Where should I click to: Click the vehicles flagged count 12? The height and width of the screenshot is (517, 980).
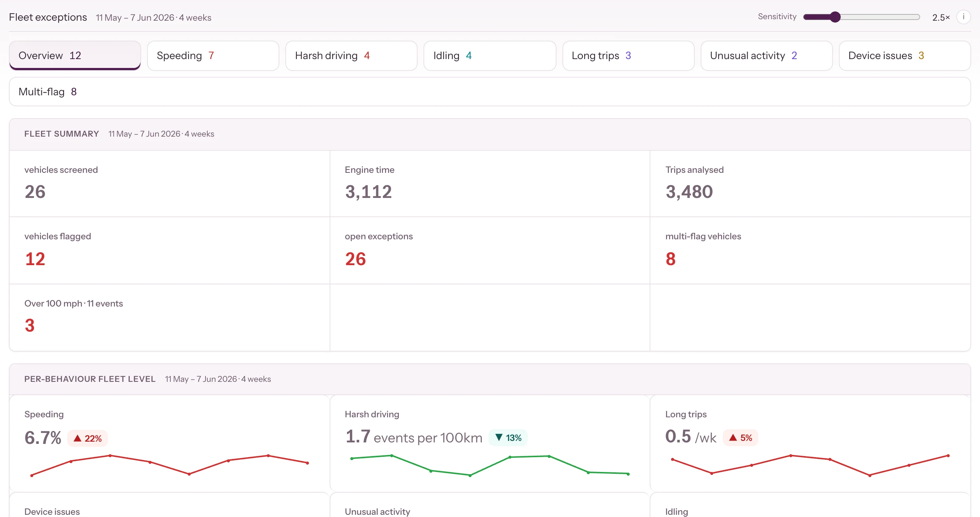click(x=35, y=259)
